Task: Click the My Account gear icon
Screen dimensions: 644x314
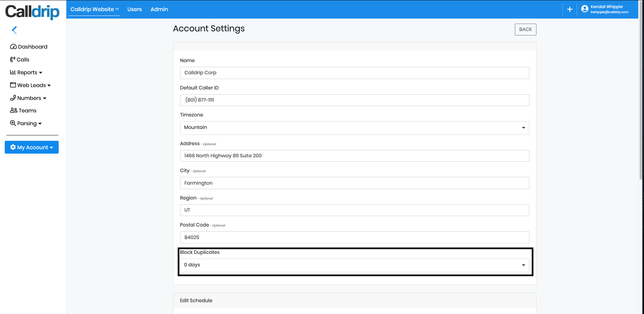Action: pos(13,147)
